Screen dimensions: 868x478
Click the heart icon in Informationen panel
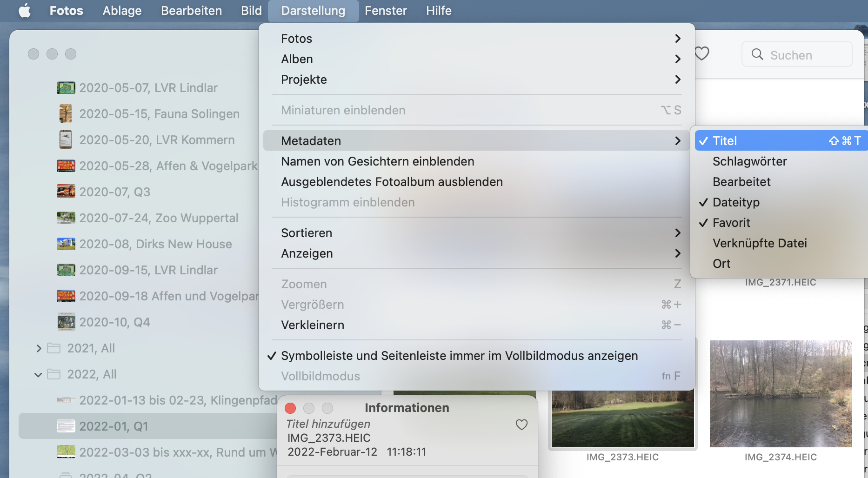click(x=521, y=425)
